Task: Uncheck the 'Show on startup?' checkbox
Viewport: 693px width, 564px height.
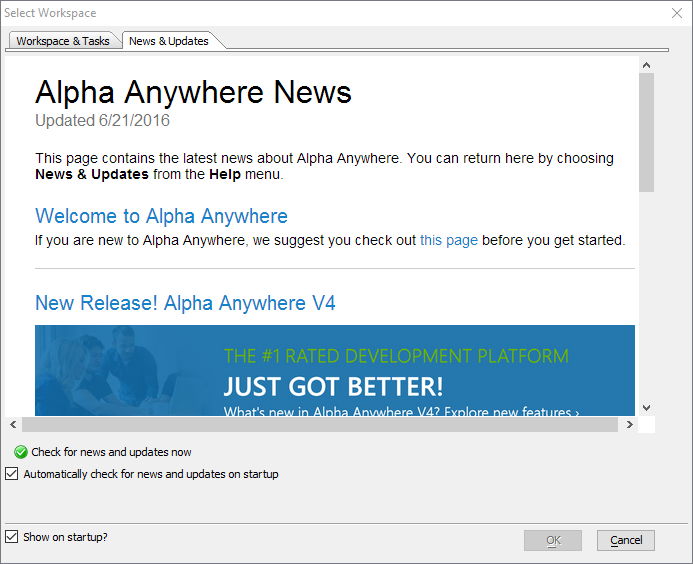Action: tap(11, 537)
